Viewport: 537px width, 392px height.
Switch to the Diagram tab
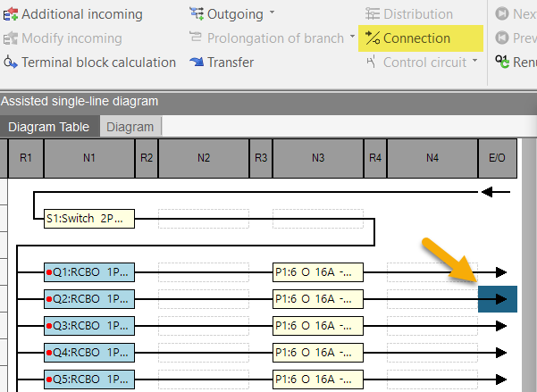click(130, 127)
